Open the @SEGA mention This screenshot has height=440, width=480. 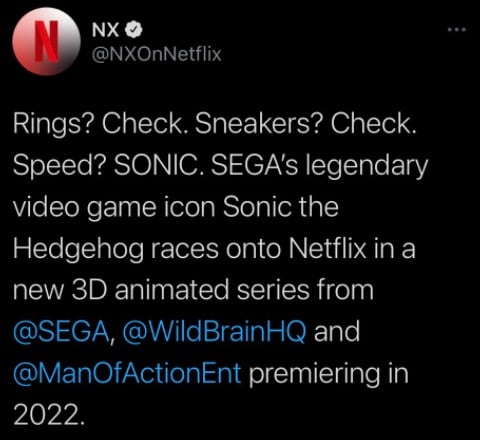62,332
